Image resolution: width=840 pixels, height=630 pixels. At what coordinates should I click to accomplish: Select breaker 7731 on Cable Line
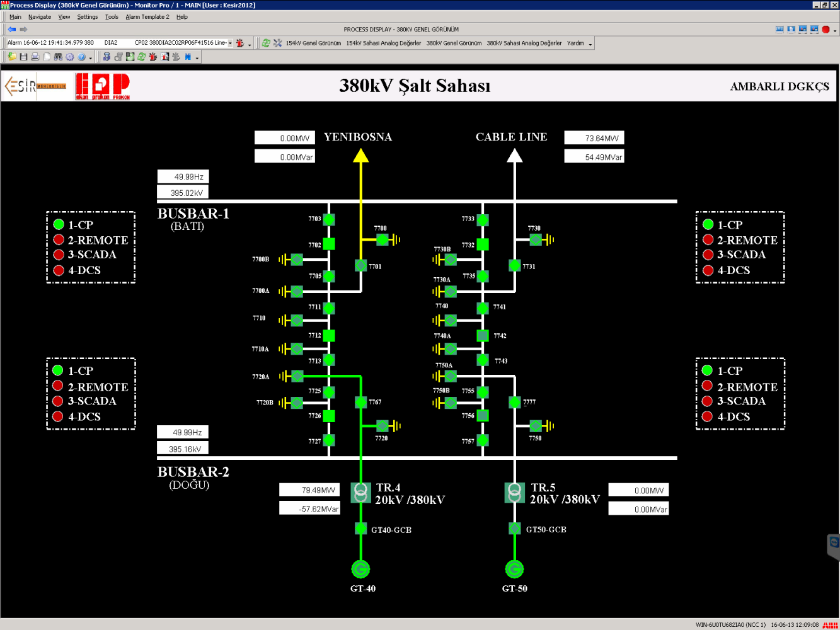515,266
